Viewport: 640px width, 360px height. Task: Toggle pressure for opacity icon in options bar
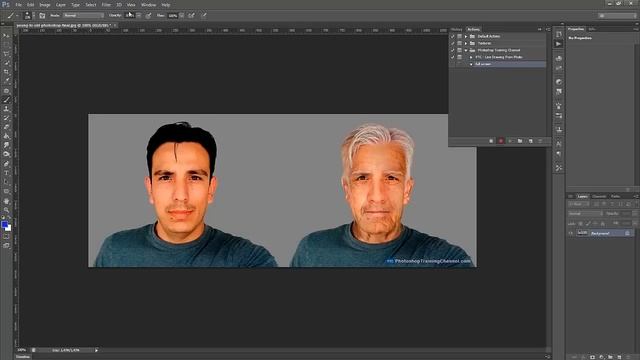(x=148, y=16)
